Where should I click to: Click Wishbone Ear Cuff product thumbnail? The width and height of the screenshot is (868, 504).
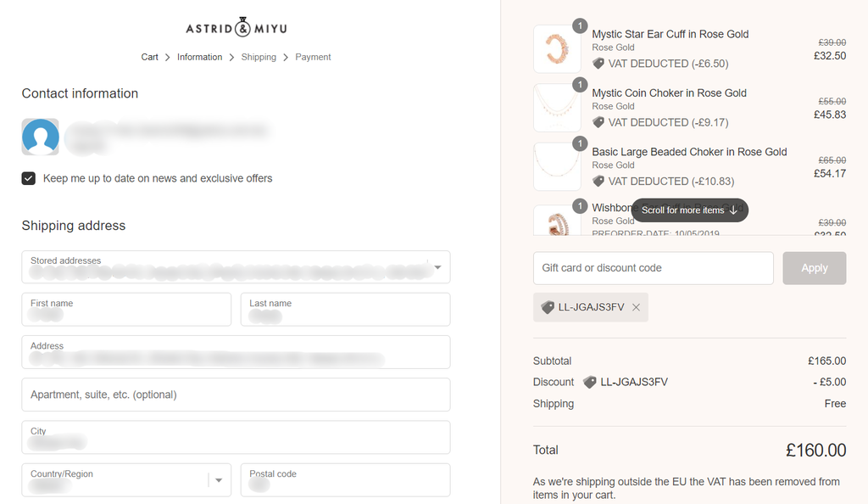pyautogui.click(x=557, y=221)
